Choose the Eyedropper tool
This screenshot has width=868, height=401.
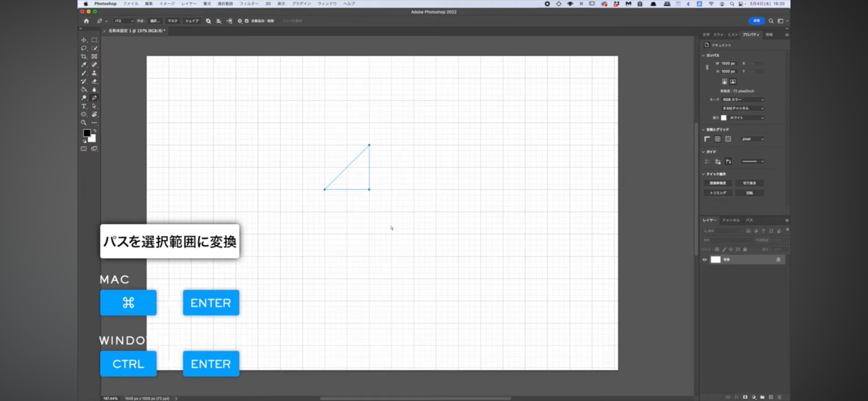[84, 64]
